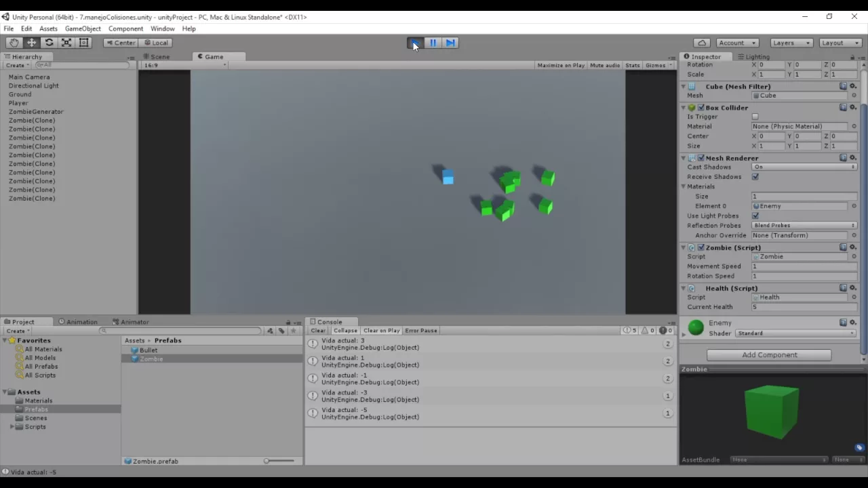Open Box Collider settings gear

(854, 107)
